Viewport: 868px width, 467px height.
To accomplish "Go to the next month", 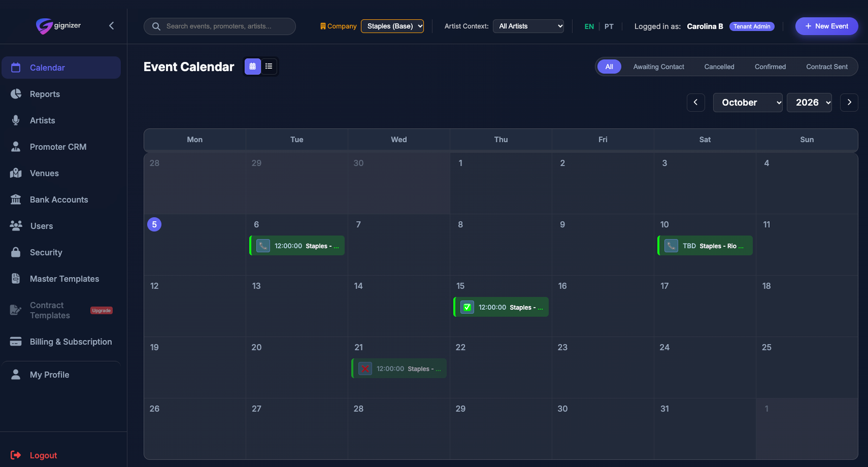I will click(x=849, y=103).
